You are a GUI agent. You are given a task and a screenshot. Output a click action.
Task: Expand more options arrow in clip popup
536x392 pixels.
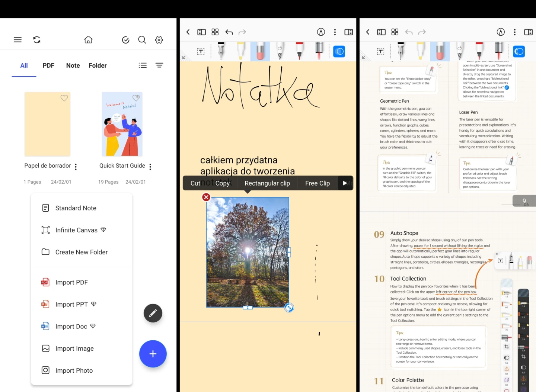tap(345, 183)
